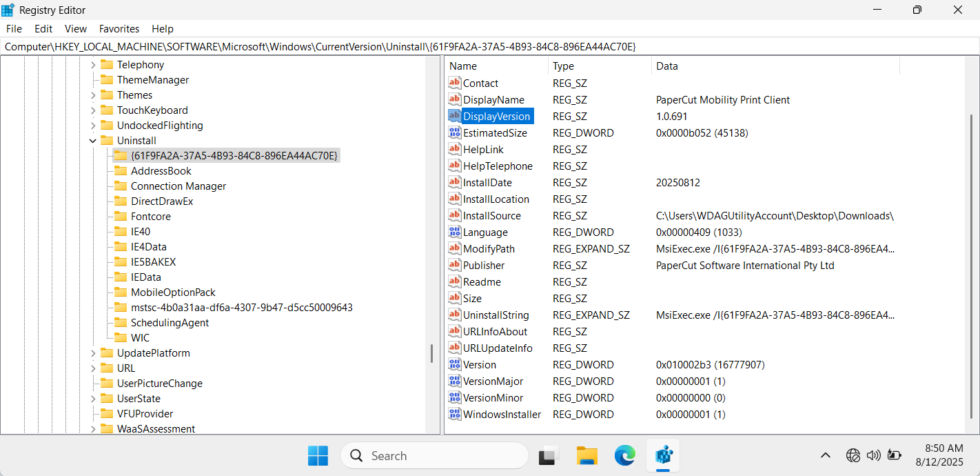
Task: Click the DWORD icon next to EstimatedSize
Action: [x=454, y=133]
